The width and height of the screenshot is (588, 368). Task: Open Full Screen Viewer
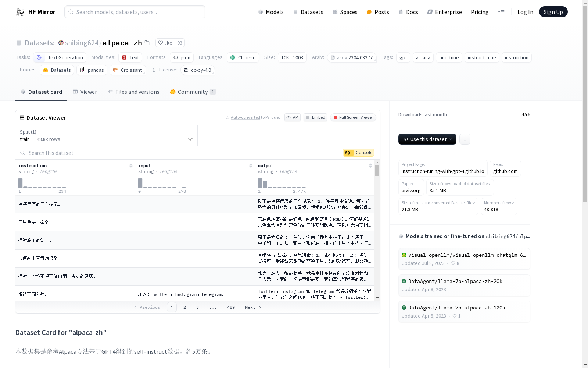(x=353, y=117)
